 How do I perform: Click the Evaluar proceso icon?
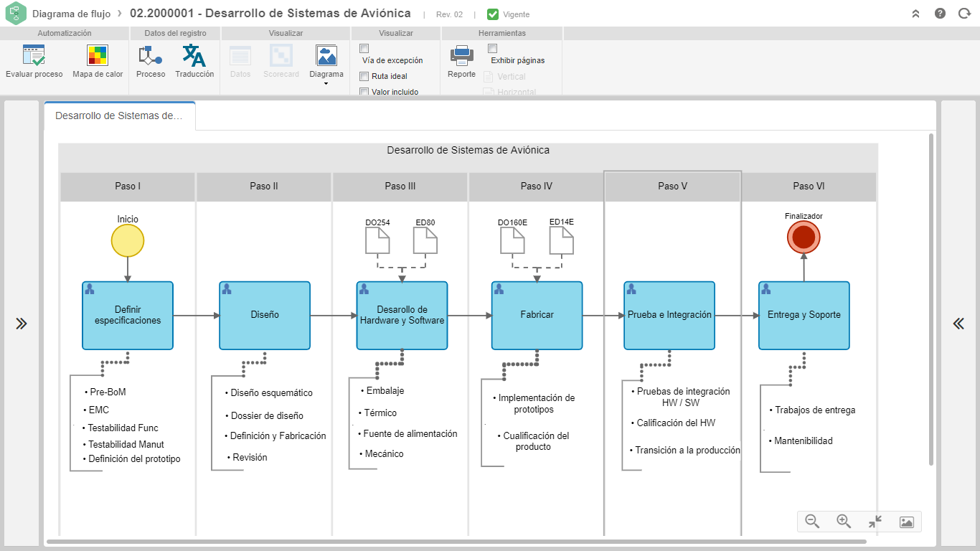click(x=34, y=56)
